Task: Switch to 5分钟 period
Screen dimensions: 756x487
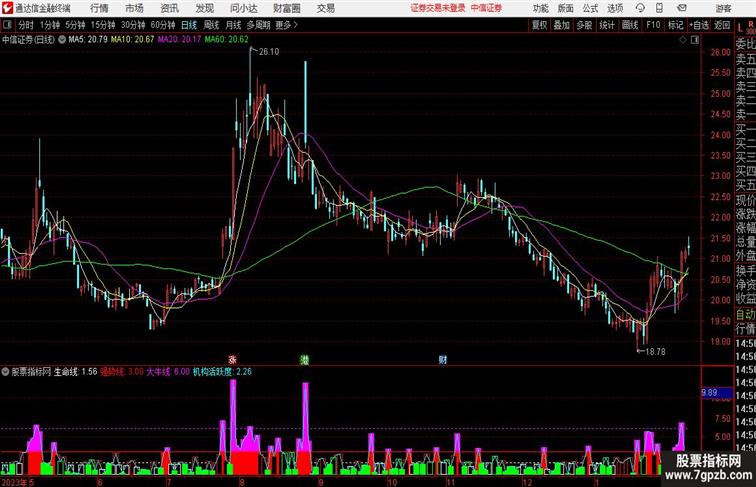Action: pyautogui.click(x=75, y=25)
